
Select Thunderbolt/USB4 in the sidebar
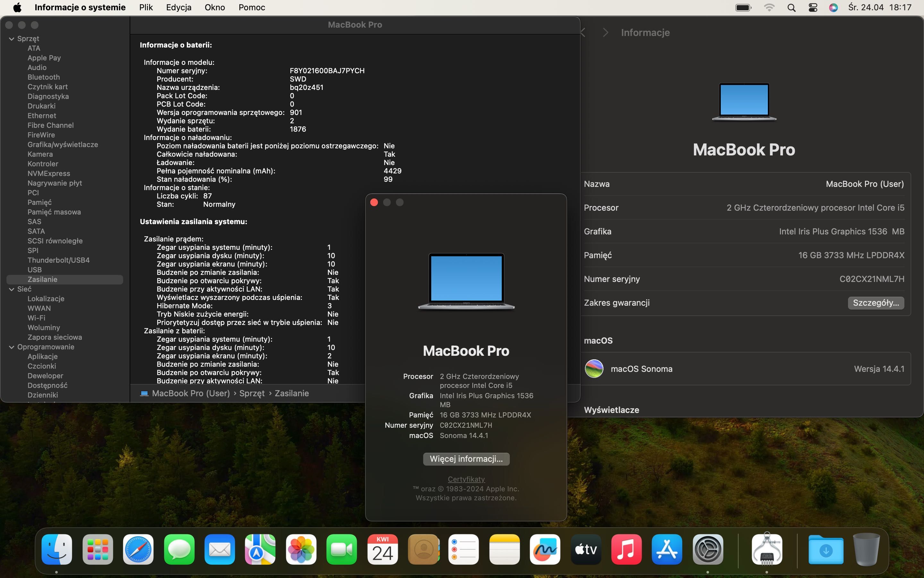tap(58, 260)
